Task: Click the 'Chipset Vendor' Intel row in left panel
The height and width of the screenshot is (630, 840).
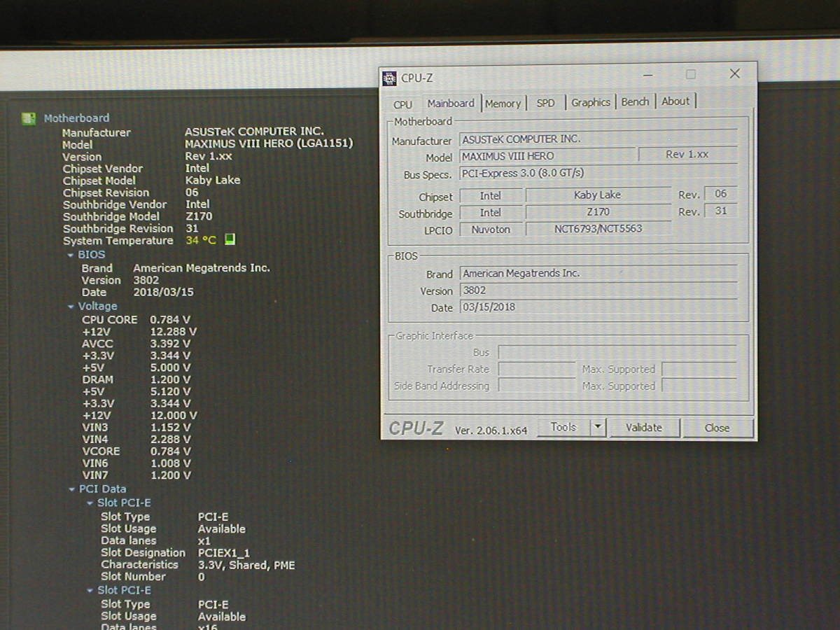Action: click(x=136, y=168)
